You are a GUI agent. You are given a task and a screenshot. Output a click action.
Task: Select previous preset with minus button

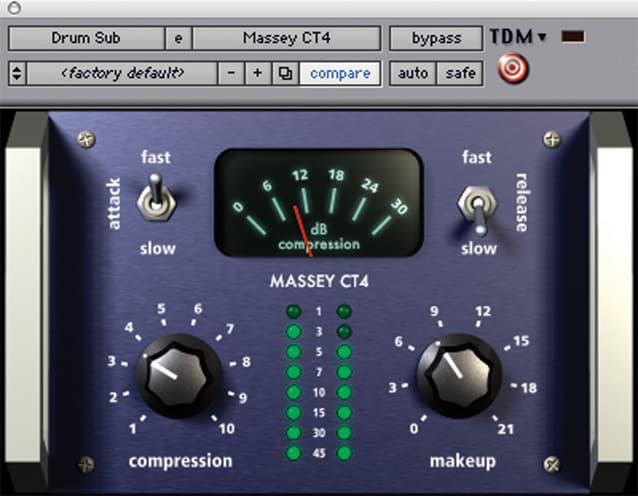[231, 74]
